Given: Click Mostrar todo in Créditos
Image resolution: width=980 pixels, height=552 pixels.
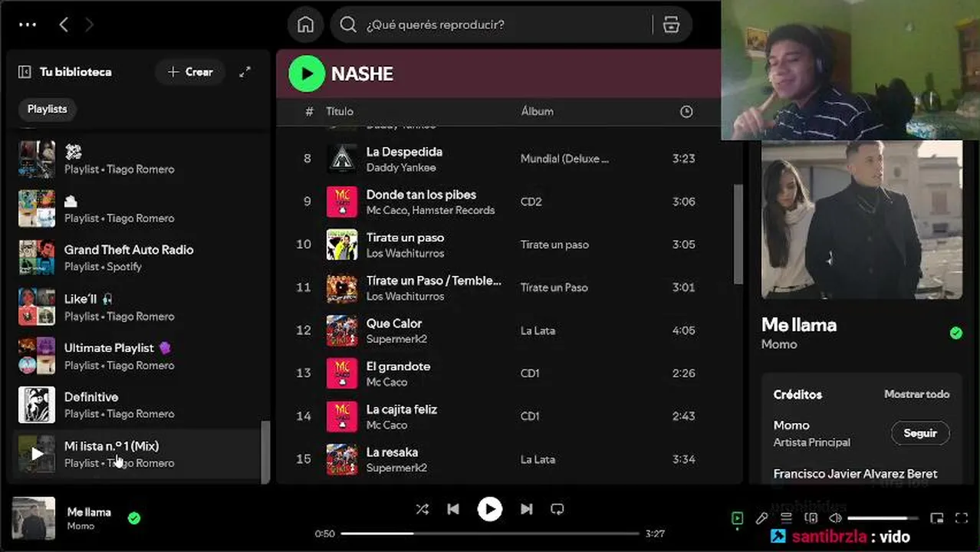Looking at the screenshot, I should click(916, 394).
